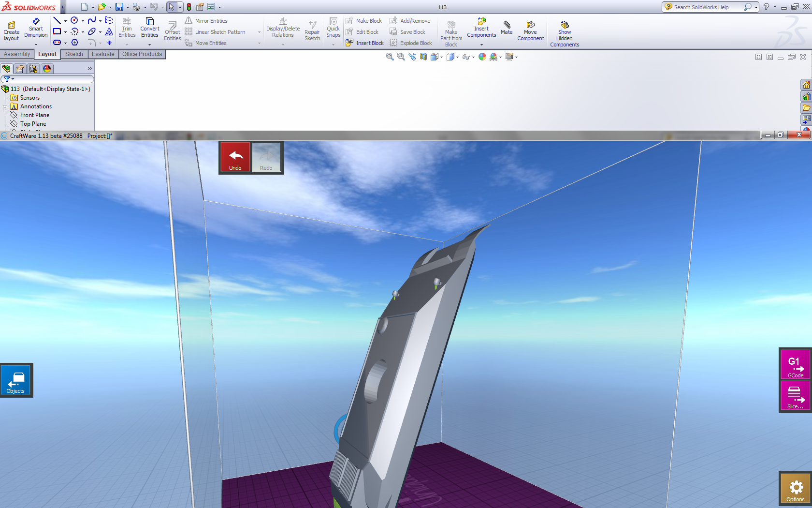
Task: Select the Ellipse sketch tool
Action: coord(92,31)
